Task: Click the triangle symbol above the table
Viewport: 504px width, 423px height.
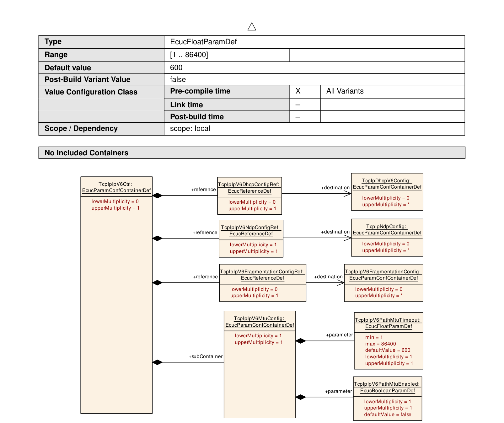Action: click(252, 27)
